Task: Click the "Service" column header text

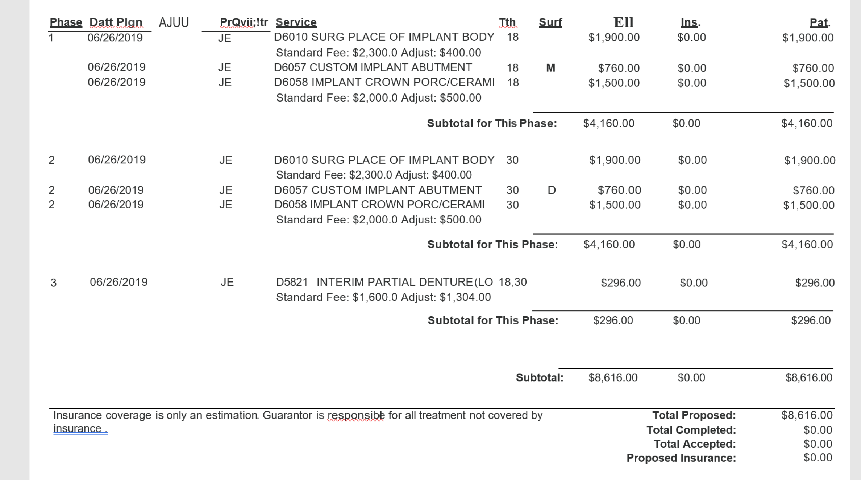Action: click(296, 23)
